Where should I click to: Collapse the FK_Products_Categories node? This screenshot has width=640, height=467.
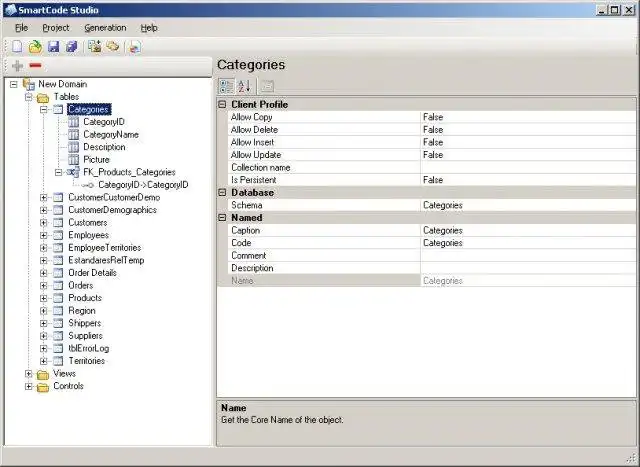tap(58, 172)
